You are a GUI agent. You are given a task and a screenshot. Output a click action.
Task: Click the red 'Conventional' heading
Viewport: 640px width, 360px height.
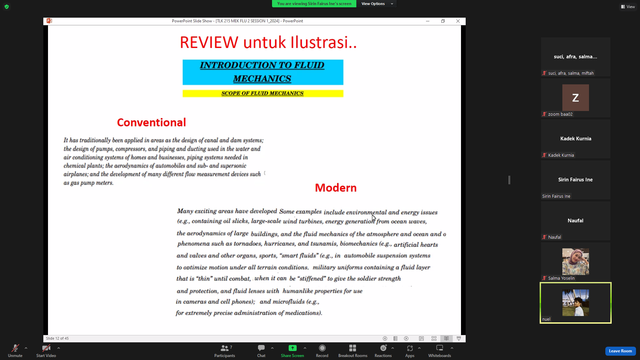151,122
